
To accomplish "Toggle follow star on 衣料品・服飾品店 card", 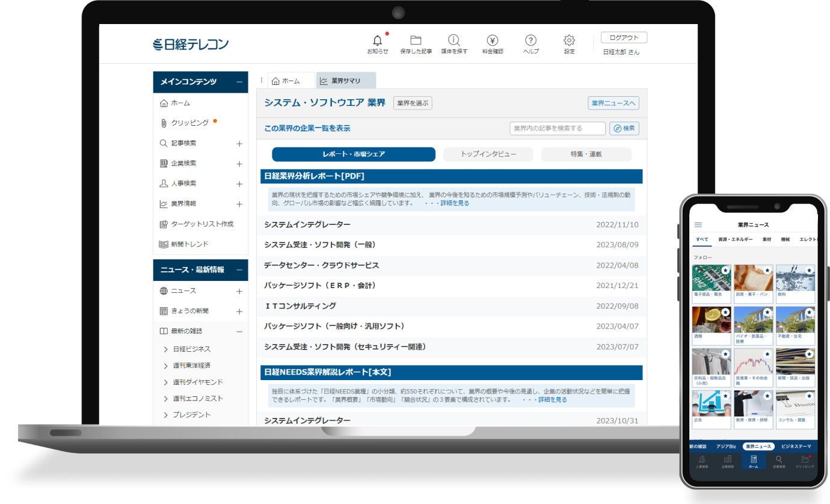I will [x=725, y=355].
